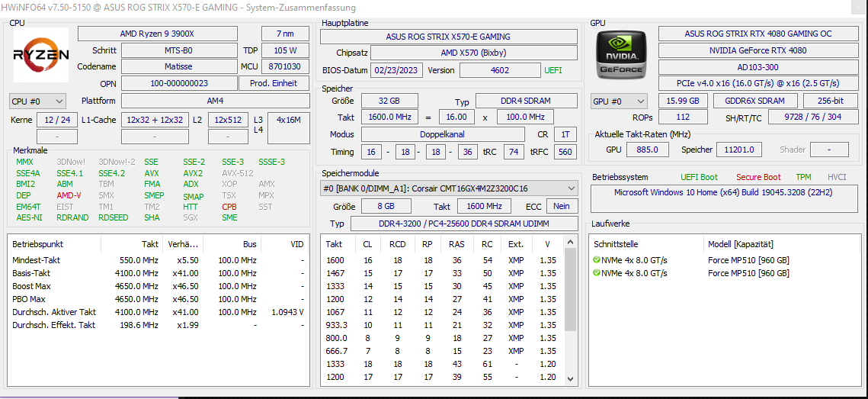Select the MCU 8701030 field
The image size is (868, 399).
click(285, 66)
